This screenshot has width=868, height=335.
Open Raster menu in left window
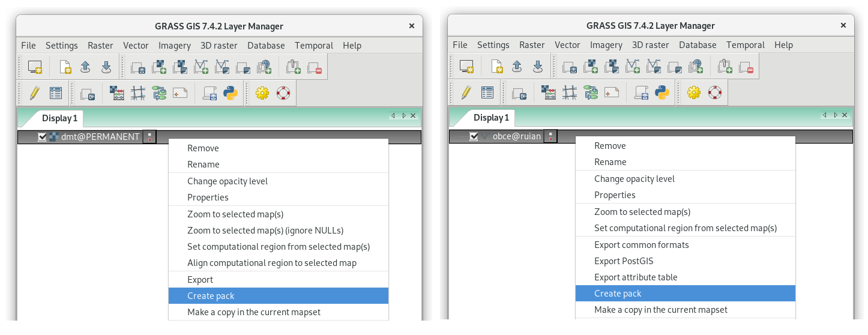[100, 45]
